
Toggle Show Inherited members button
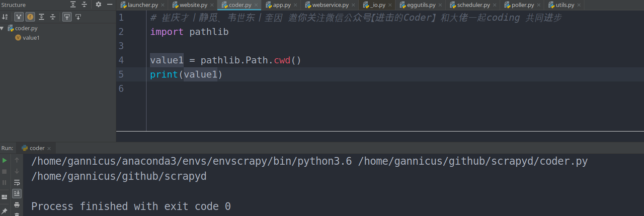click(19, 17)
